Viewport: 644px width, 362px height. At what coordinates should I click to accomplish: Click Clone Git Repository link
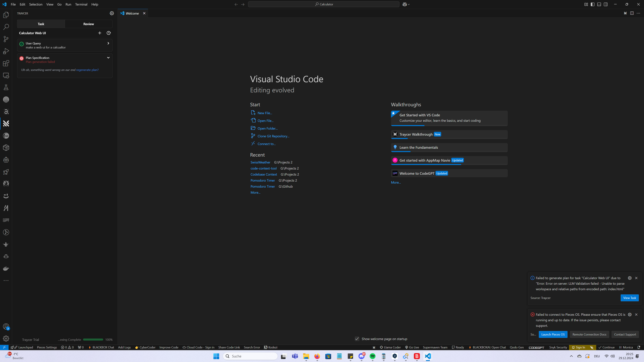pyautogui.click(x=273, y=136)
